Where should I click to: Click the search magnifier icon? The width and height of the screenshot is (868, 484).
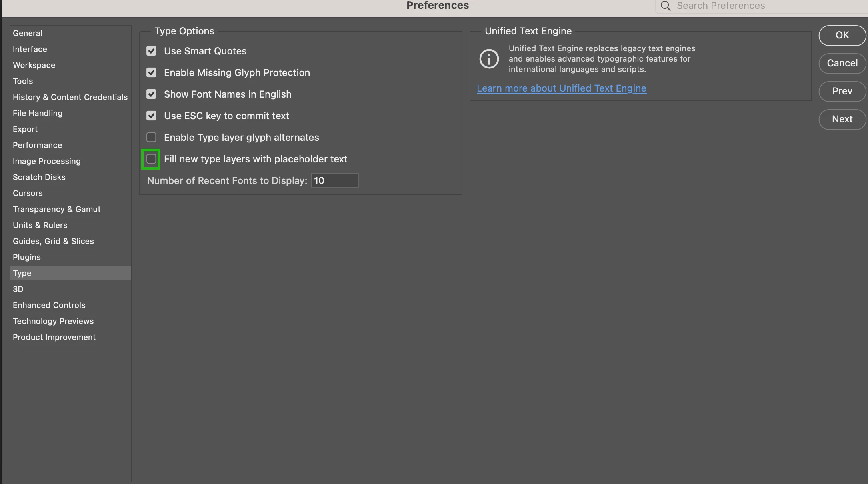665,6
